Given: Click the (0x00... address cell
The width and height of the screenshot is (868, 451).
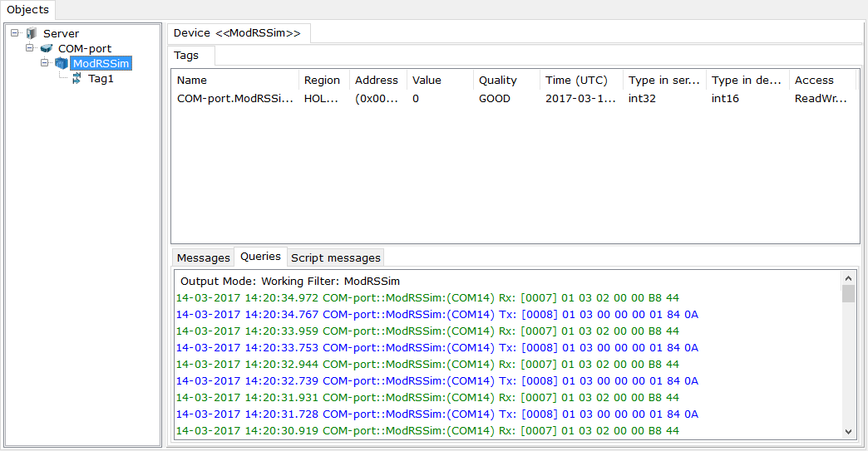Looking at the screenshot, I should pyautogui.click(x=377, y=98).
